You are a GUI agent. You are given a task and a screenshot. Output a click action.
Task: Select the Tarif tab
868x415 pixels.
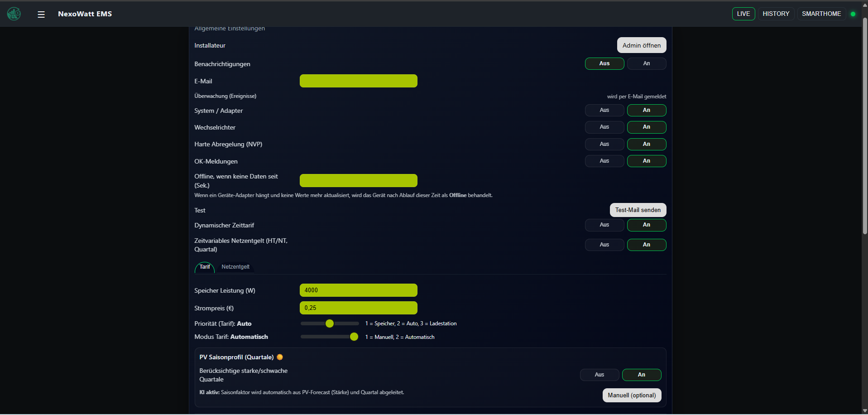pyautogui.click(x=205, y=267)
